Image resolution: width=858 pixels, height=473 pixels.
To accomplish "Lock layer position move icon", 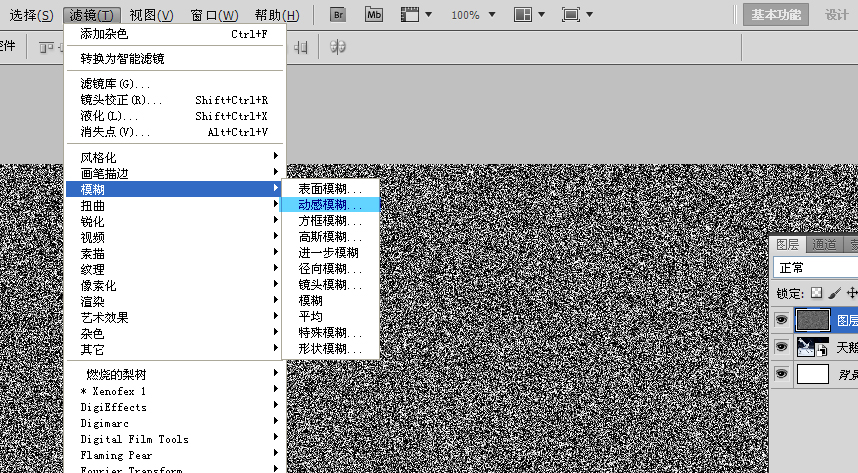I will pyautogui.click(x=852, y=293).
